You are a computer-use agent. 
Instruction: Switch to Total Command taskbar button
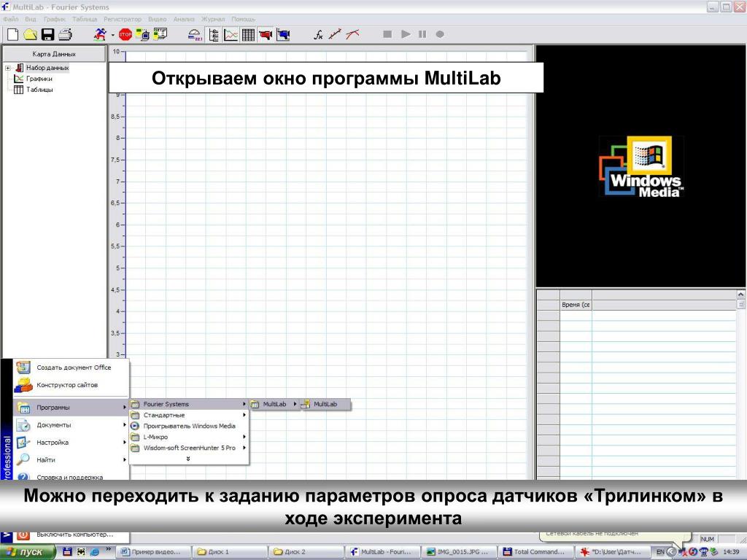click(536, 553)
